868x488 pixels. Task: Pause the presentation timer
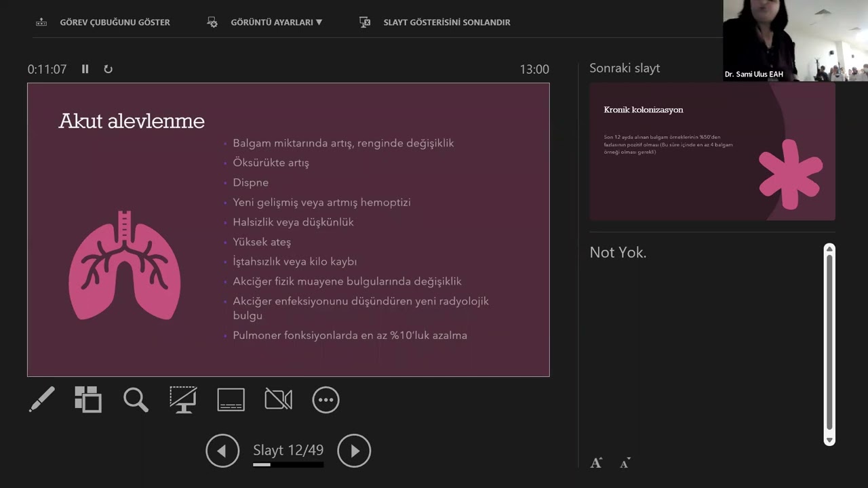(85, 68)
